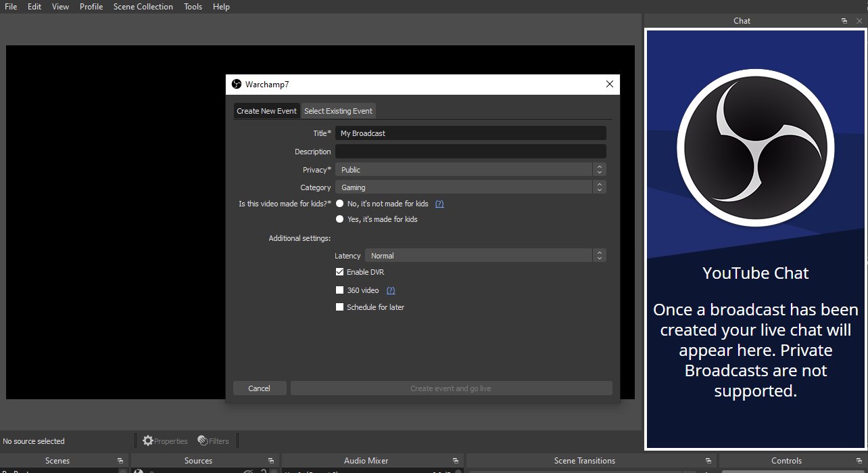The width and height of the screenshot is (868, 473).
Task: Click the Title field with My Broadcast
Action: tap(471, 133)
